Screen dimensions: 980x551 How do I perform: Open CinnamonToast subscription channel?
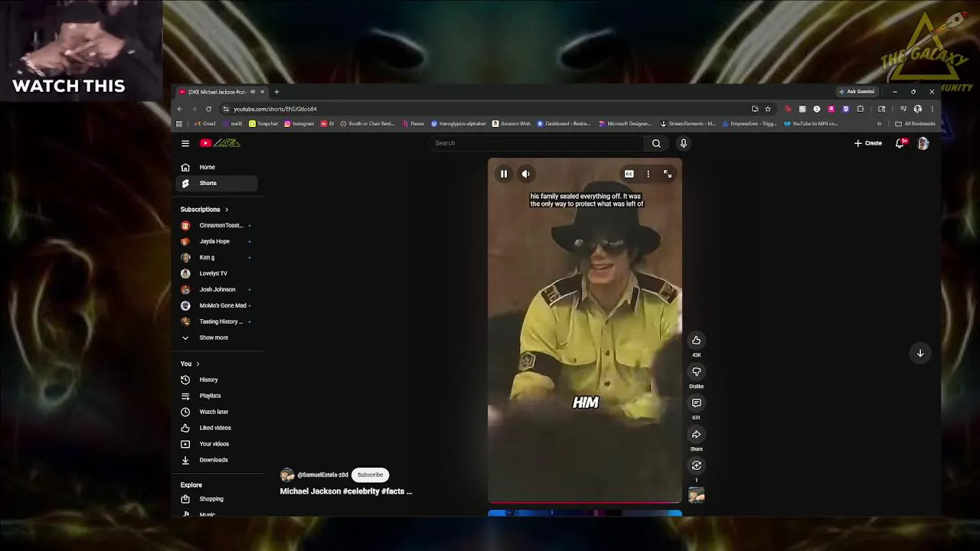coord(217,225)
